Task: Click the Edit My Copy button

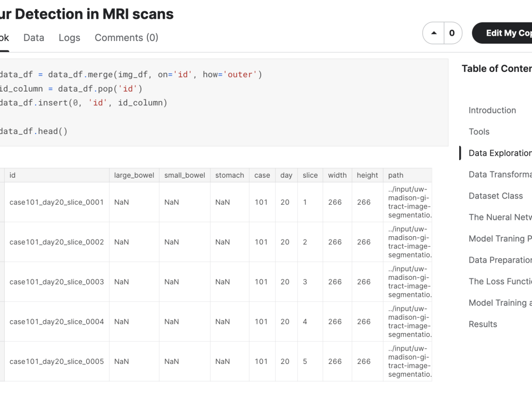Action: point(504,32)
